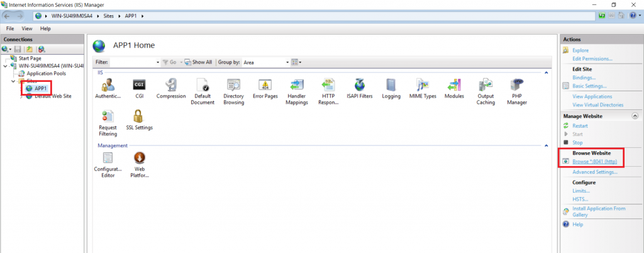Open the SSL Settings feature
This screenshot has height=253, width=644.
pyautogui.click(x=139, y=120)
